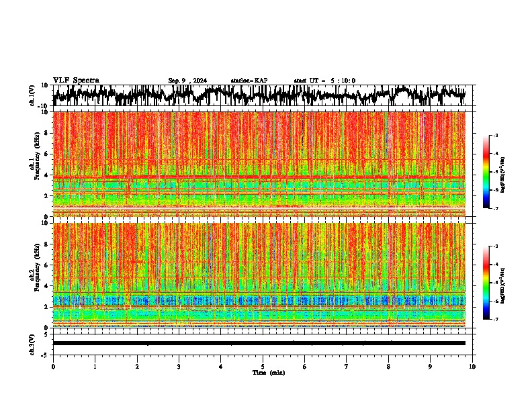Click the "-3" label atop ch.2 color scale
Viewport: 532px width, 411px height.
pos(495,246)
